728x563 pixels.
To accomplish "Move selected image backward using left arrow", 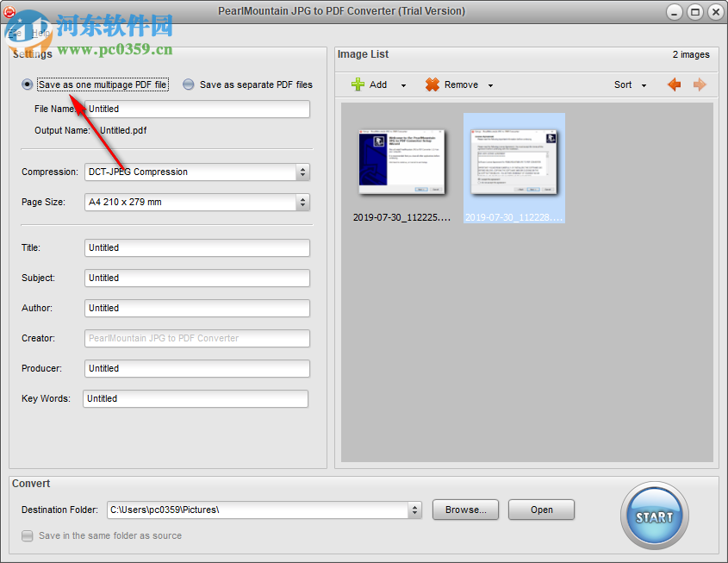I will coord(675,84).
